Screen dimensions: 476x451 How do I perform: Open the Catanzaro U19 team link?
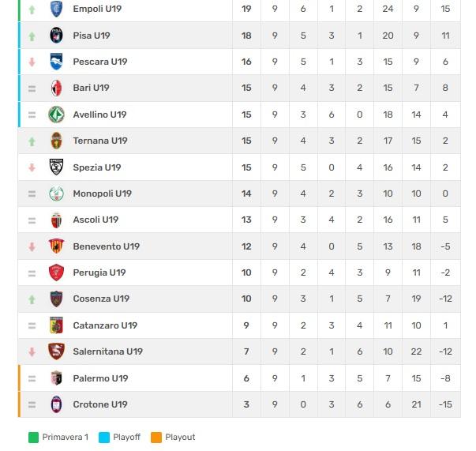(x=104, y=325)
